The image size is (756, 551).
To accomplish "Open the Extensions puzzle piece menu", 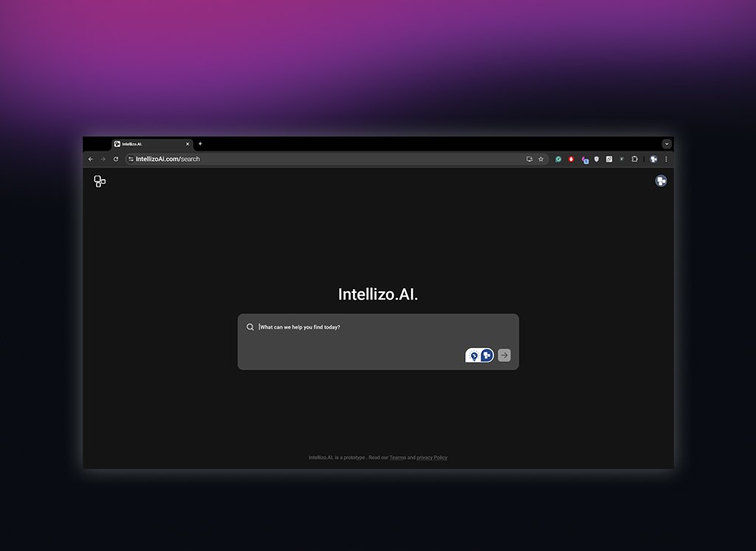I will (634, 159).
